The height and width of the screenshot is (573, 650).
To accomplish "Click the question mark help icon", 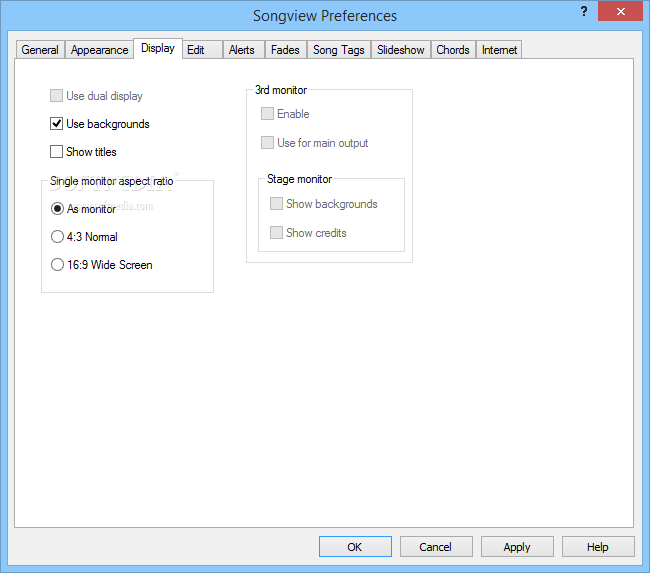I will (584, 11).
